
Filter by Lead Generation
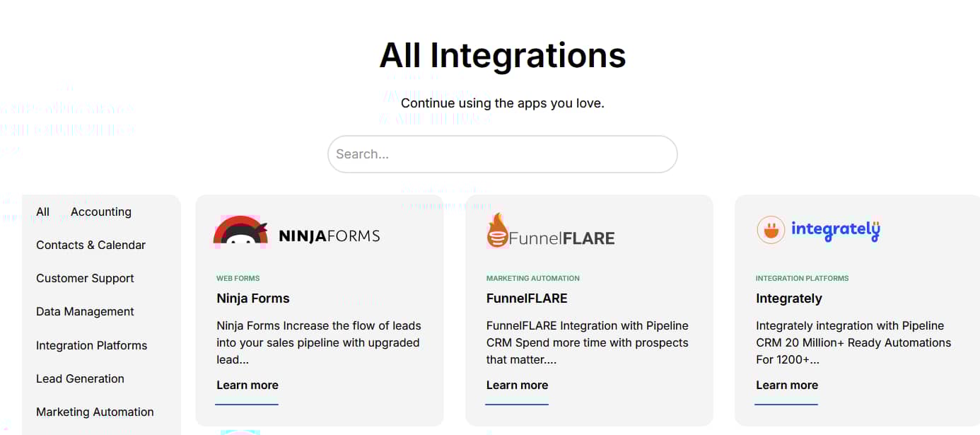pos(80,378)
